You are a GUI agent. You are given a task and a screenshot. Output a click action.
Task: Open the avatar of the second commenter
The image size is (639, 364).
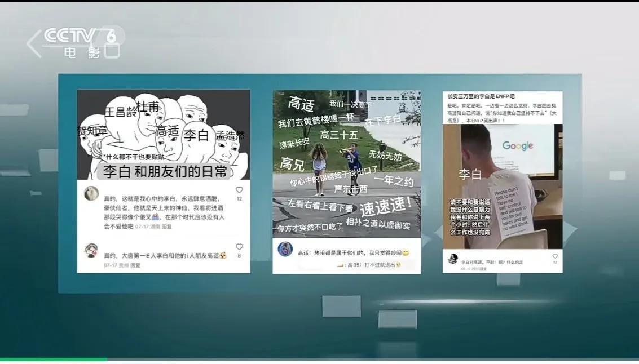click(91, 250)
